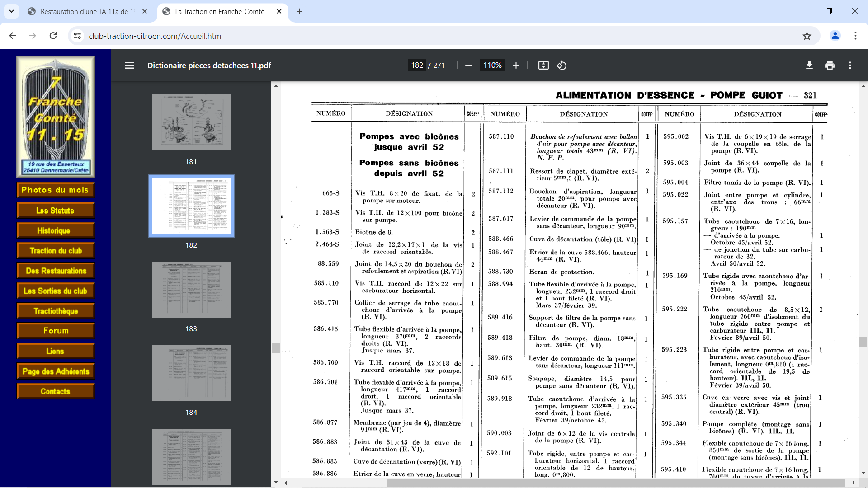
Task: Click the PDF horizontal scrollbar
Action: (615, 483)
